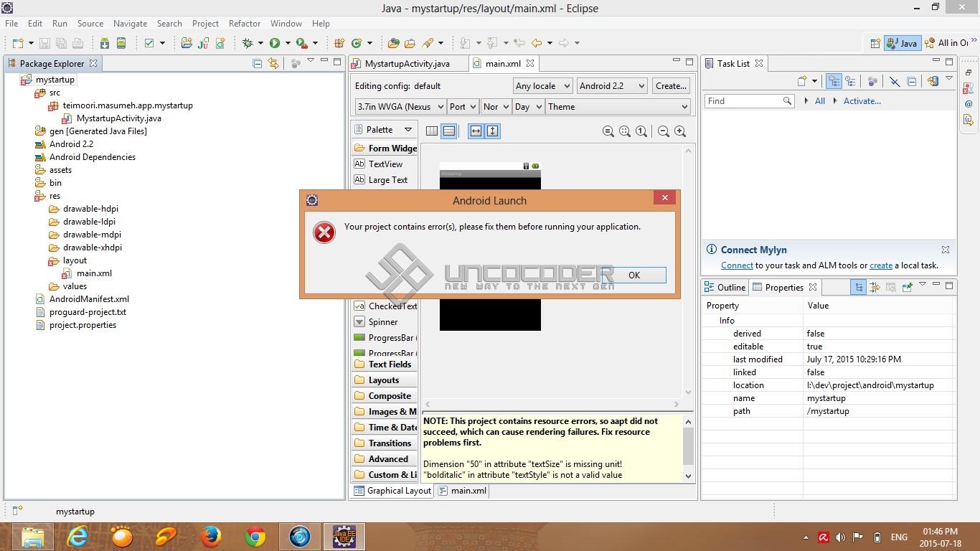Viewport: 980px width, 551px height.
Task: Close the Android Launch dialog
Action: pyautogui.click(x=665, y=197)
